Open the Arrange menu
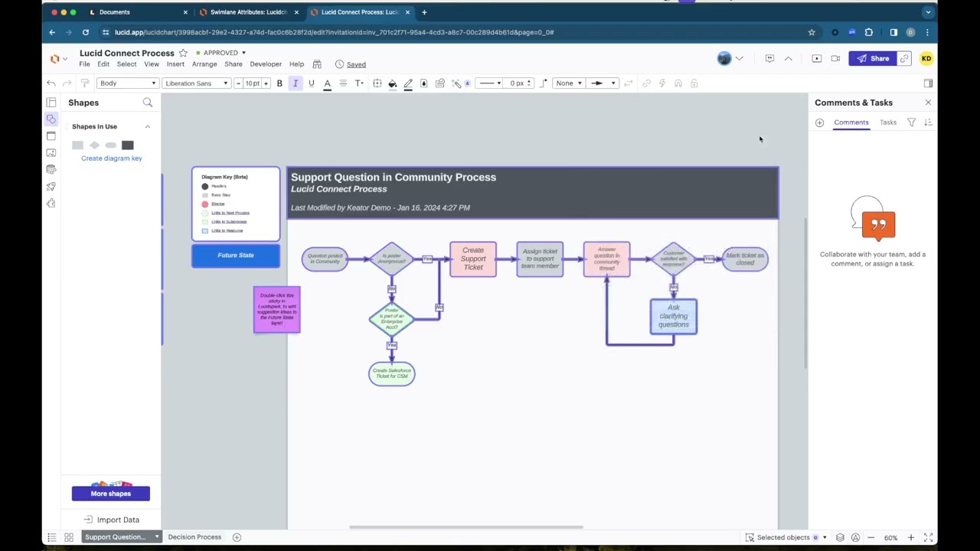The width and height of the screenshot is (980, 551). (204, 64)
